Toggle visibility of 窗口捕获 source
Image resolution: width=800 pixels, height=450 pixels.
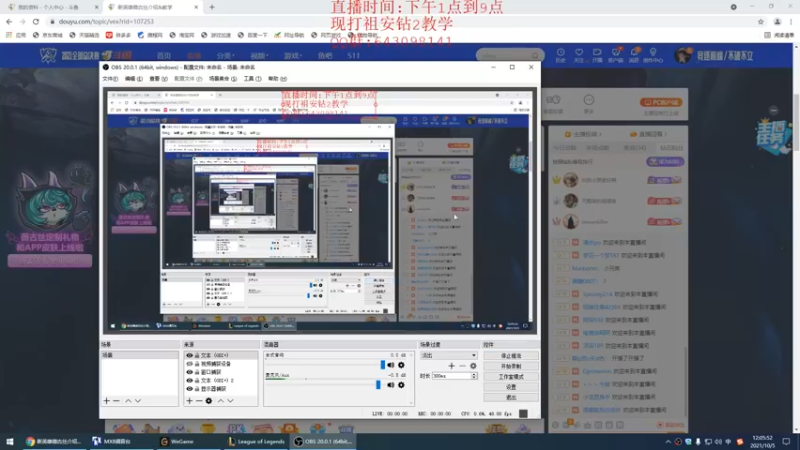click(x=189, y=372)
